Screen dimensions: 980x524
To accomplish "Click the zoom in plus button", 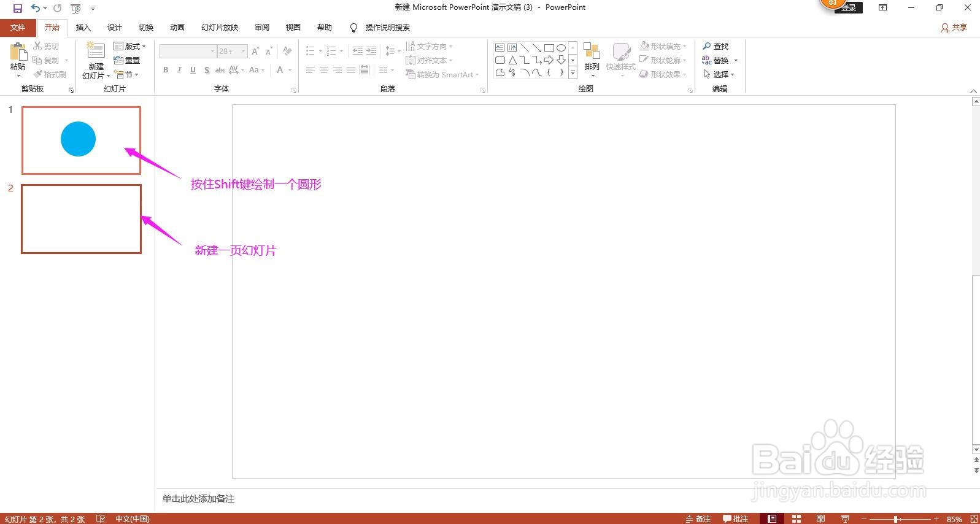I will click(x=936, y=519).
